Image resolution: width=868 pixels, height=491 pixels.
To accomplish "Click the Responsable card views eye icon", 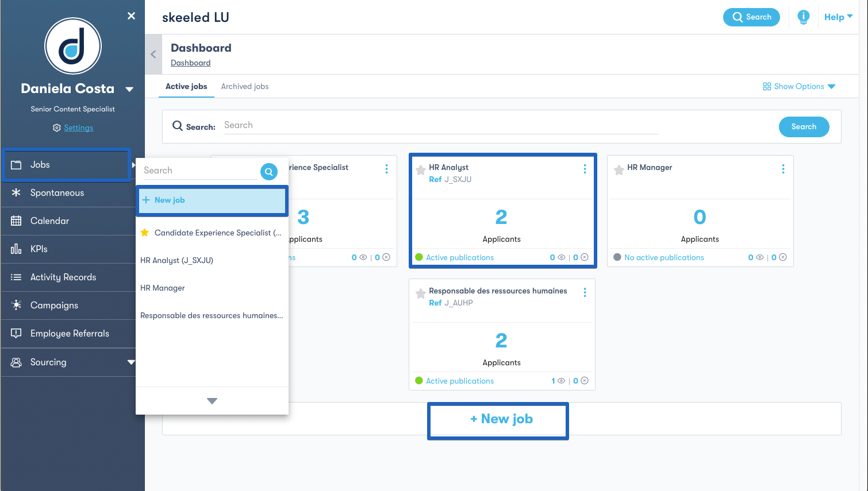I will click(561, 381).
